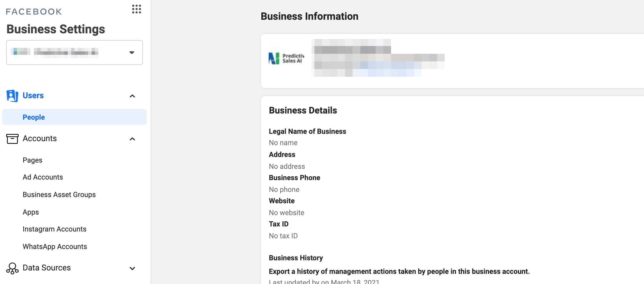
Task: Click the Accounts box icon
Action: (x=12, y=139)
